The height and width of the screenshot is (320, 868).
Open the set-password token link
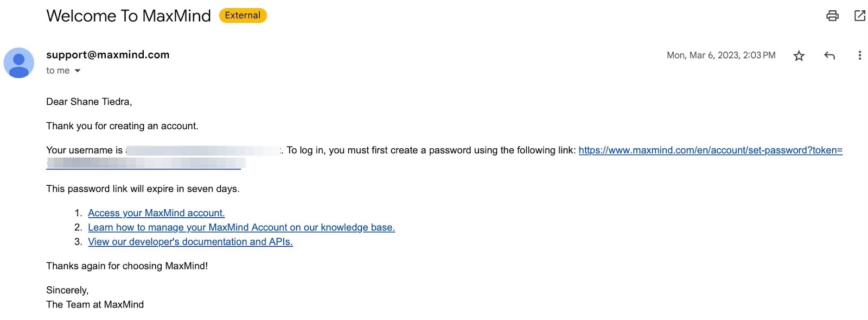(x=710, y=150)
